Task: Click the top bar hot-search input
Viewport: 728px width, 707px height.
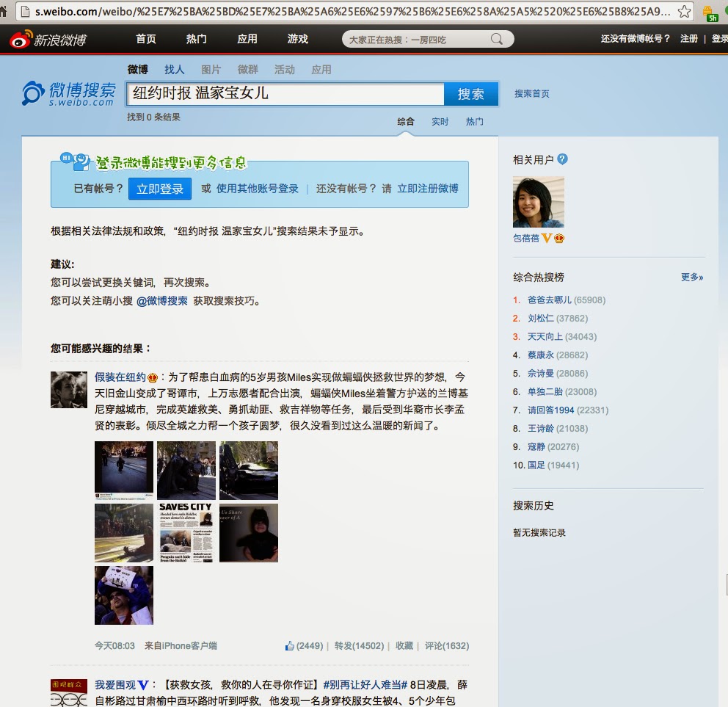Action: [418, 40]
